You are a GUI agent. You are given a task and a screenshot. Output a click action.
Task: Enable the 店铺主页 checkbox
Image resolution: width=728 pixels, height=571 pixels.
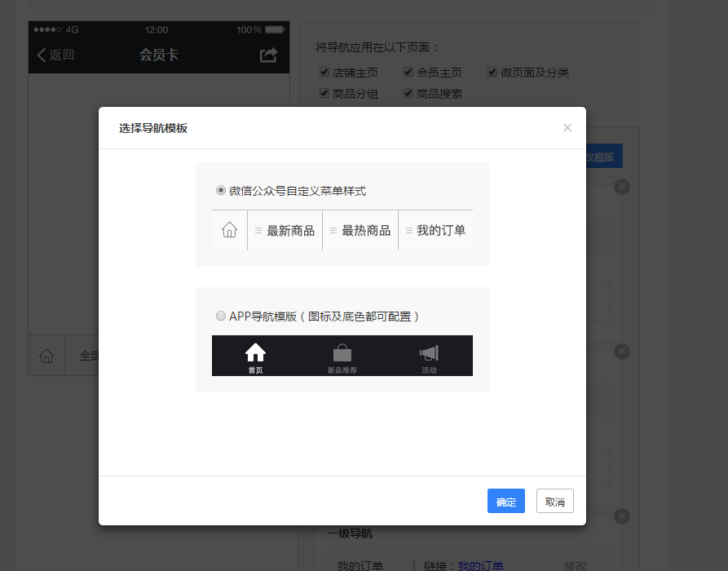pyautogui.click(x=324, y=72)
